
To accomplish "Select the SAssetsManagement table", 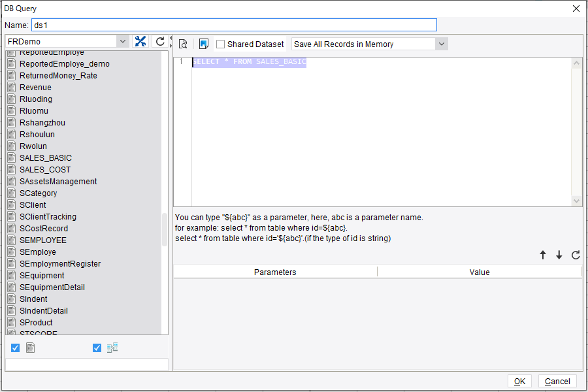I will [58, 181].
